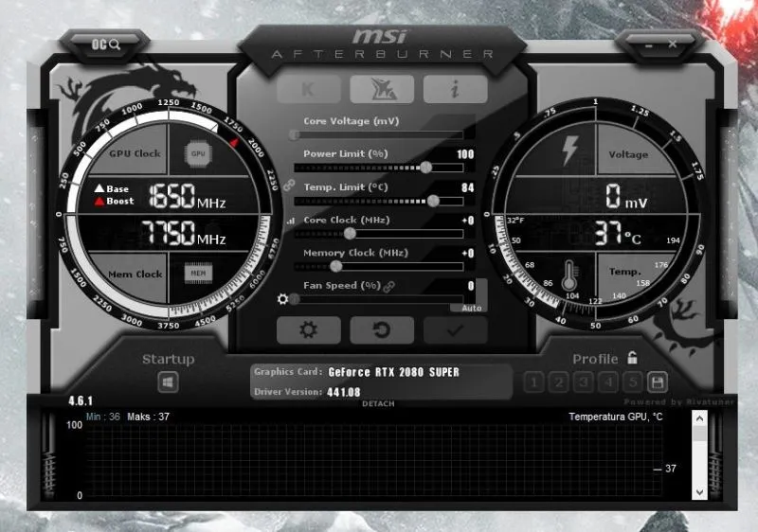Select profile slot 4

point(608,382)
